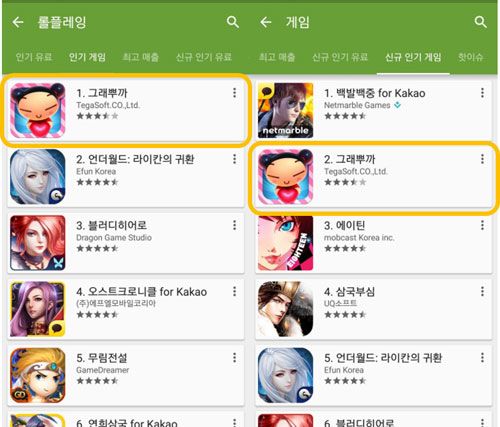Open the three-dot menu for 3. 에이틴
Image resolution: width=500 pixels, height=427 pixels.
pyautogui.click(x=482, y=226)
